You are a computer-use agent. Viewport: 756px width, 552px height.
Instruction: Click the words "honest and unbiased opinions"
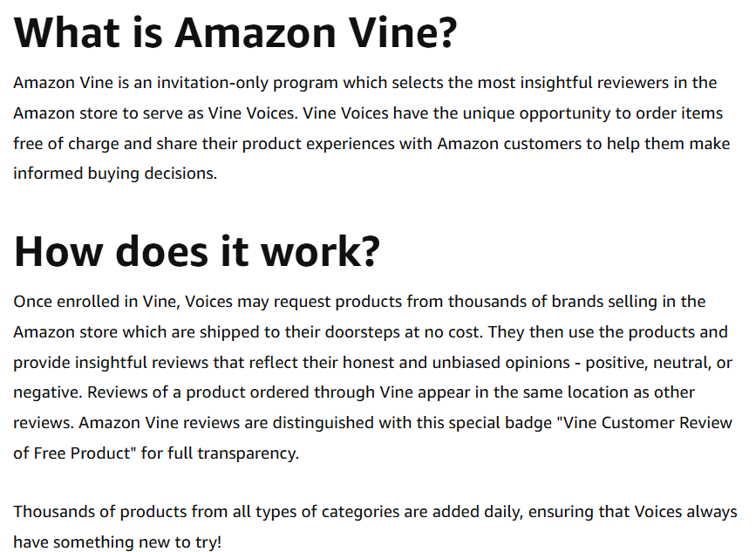click(456, 363)
